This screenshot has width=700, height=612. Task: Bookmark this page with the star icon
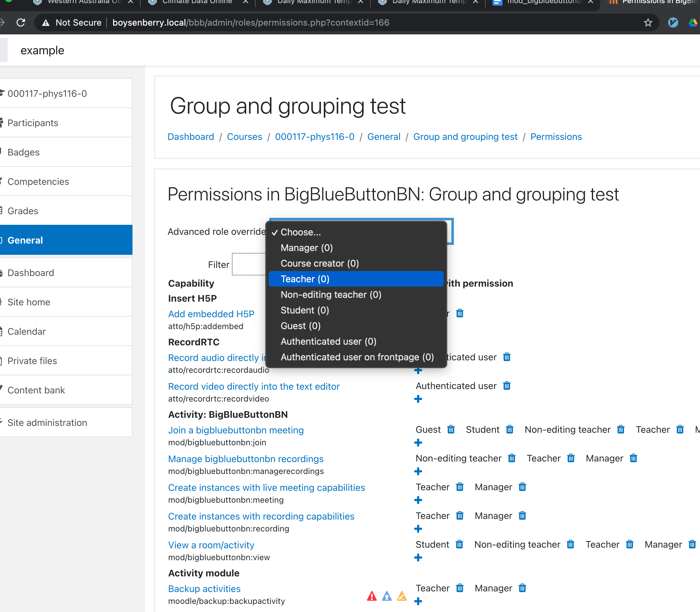[648, 22]
